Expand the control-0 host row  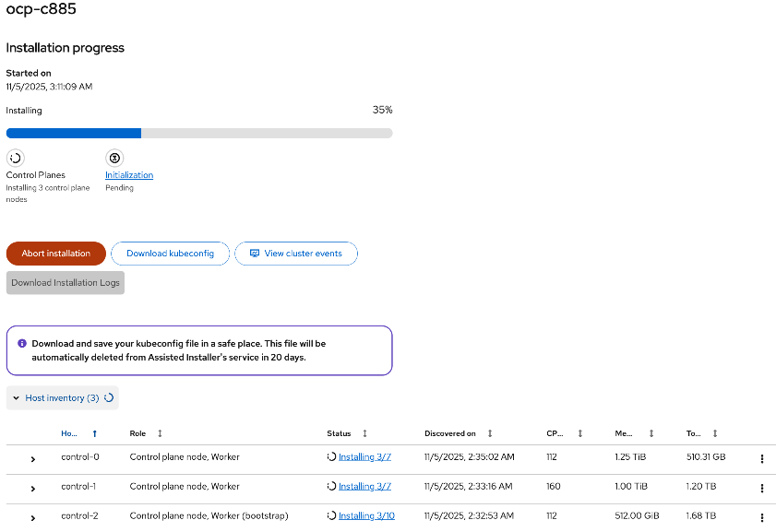(x=33, y=458)
